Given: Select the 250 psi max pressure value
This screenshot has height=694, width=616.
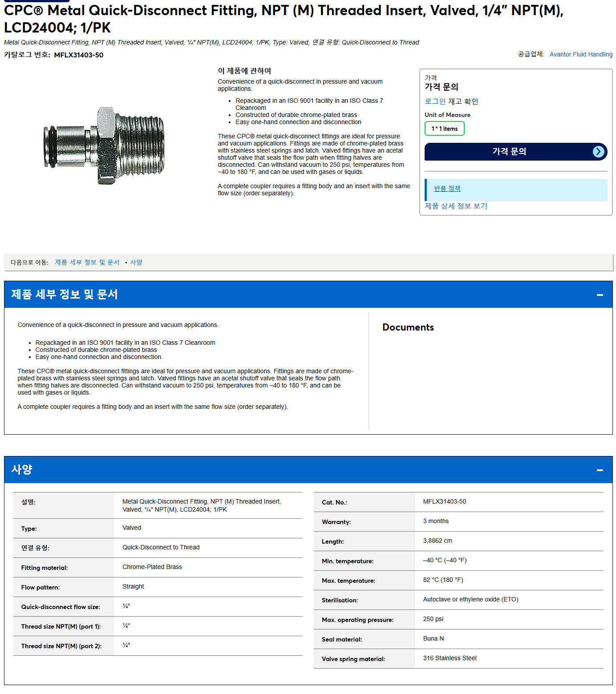Looking at the screenshot, I should (433, 619).
